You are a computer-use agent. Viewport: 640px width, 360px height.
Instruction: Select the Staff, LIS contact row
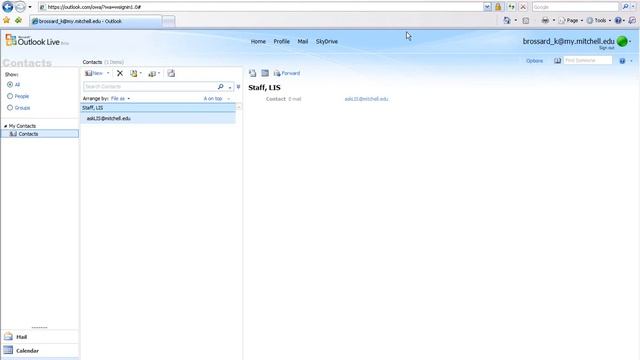[158, 108]
